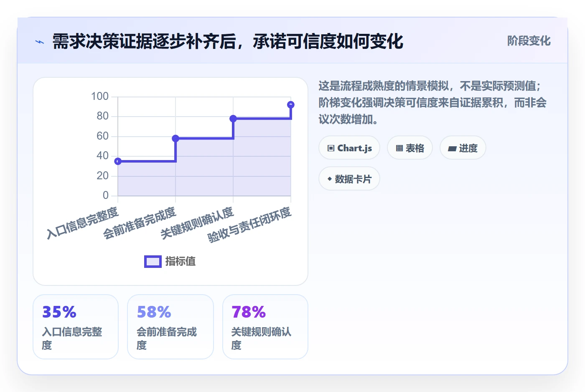
Task: Click the x-axis label 入口信息完整度
Action: point(83,223)
